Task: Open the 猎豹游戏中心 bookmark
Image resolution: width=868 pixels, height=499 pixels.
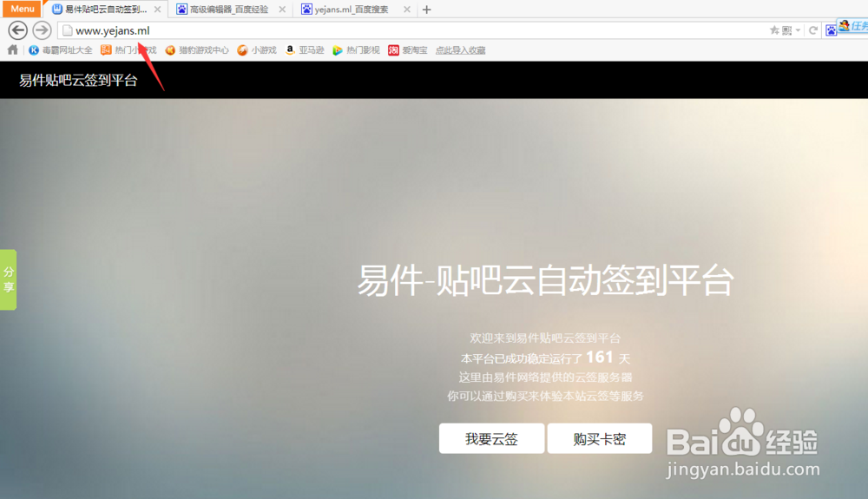Action: [x=197, y=49]
